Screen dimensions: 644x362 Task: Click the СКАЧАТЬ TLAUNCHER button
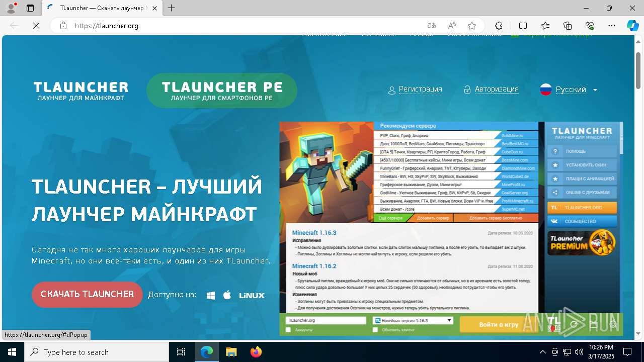[87, 294]
